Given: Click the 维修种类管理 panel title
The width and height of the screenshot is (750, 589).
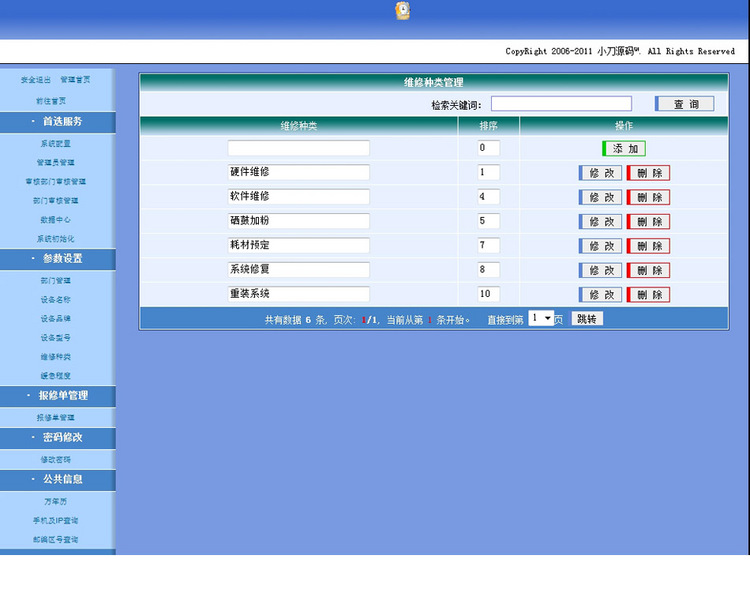Looking at the screenshot, I should 433,83.
